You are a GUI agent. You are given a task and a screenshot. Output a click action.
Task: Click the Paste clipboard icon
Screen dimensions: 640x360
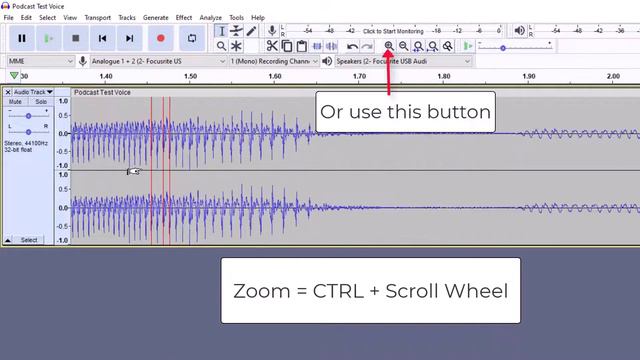(302, 46)
